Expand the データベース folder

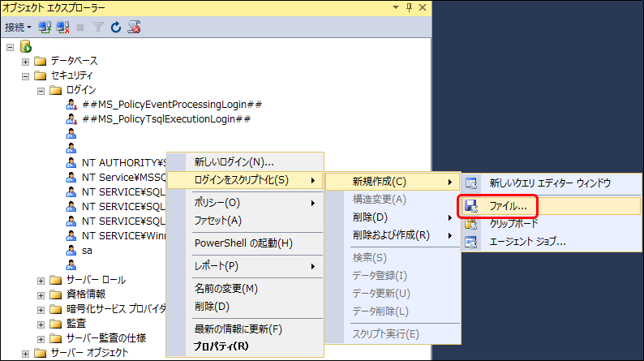26,61
